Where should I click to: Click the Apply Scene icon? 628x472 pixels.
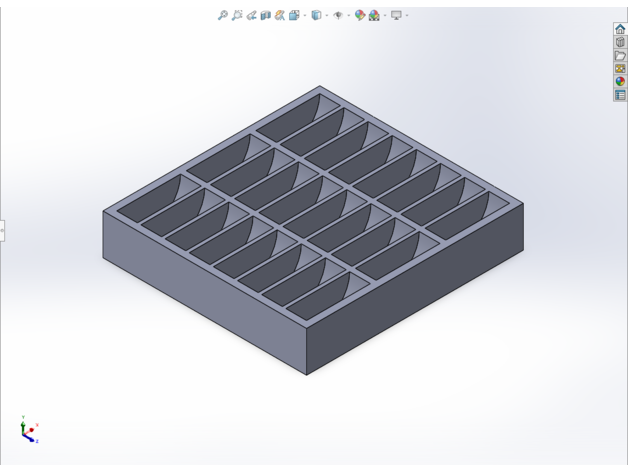(x=374, y=15)
